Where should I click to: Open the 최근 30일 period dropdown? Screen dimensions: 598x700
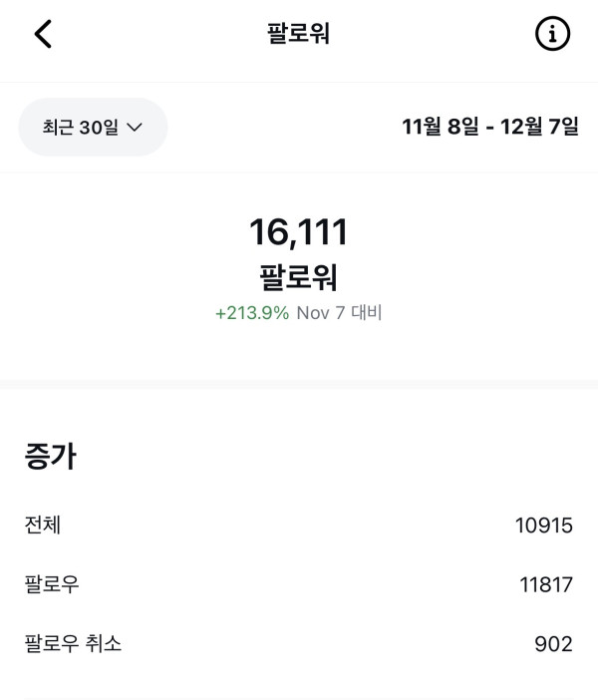pos(93,127)
